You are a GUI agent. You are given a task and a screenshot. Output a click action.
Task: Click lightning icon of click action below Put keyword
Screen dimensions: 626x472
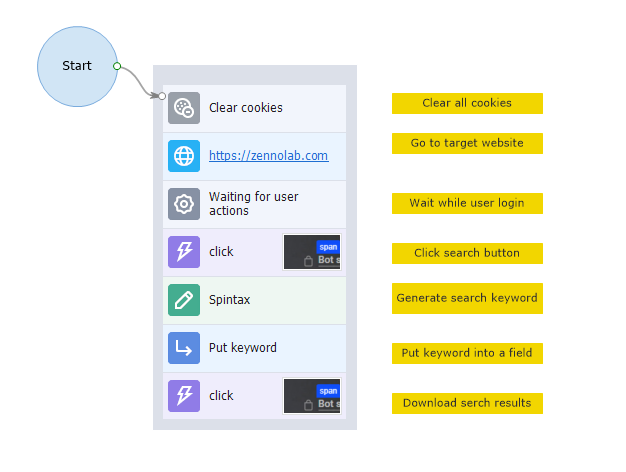point(184,396)
